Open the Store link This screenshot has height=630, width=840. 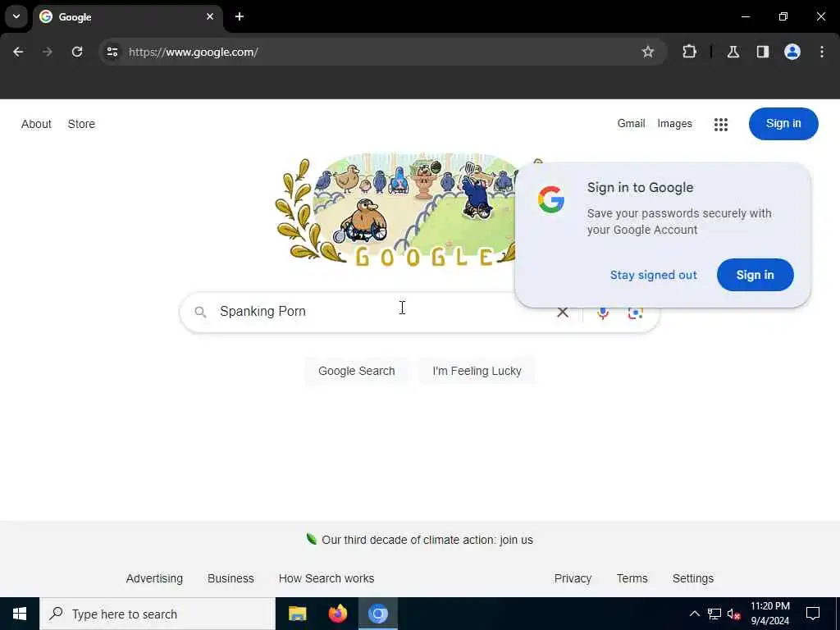[x=81, y=124]
